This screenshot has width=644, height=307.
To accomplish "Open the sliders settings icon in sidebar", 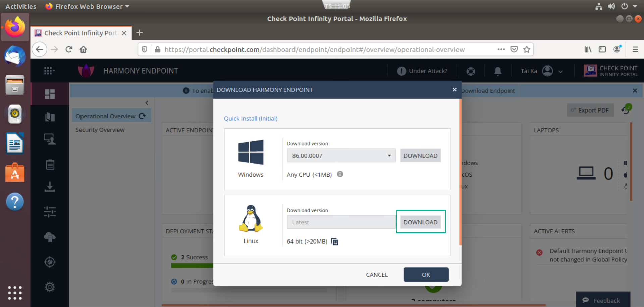I will click(50, 212).
